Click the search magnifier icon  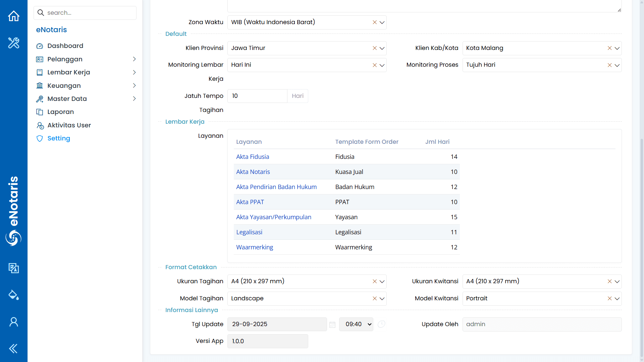(x=41, y=13)
